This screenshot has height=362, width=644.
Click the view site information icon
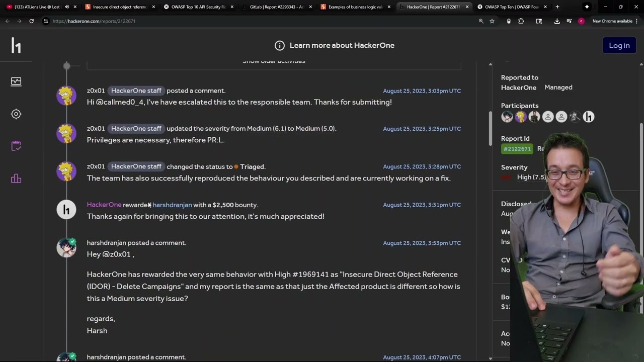[x=46, y=21]
